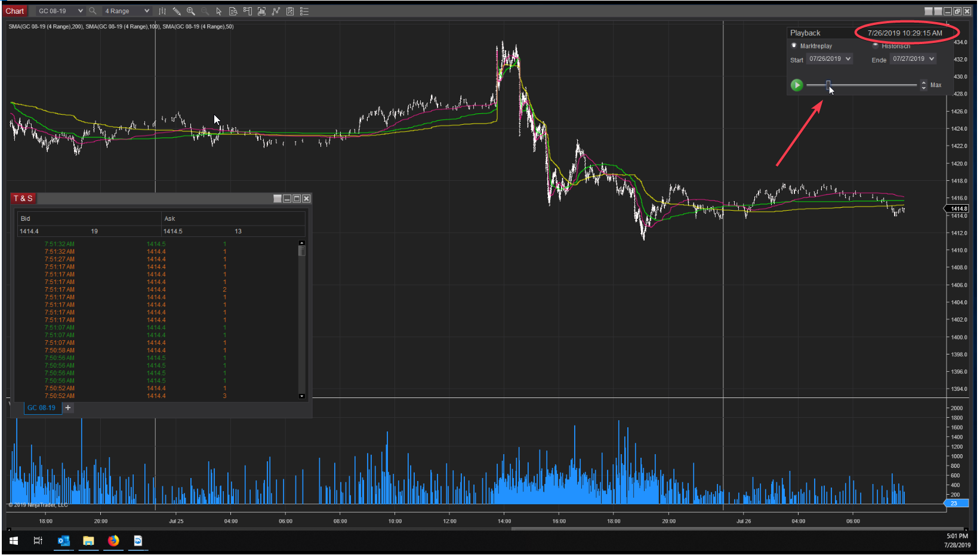Click the 7:50:58 AM trade row

click(158, 350)
